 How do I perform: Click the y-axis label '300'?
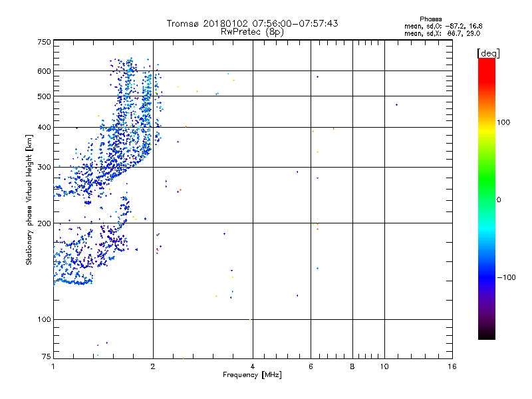tap(44, 168)
